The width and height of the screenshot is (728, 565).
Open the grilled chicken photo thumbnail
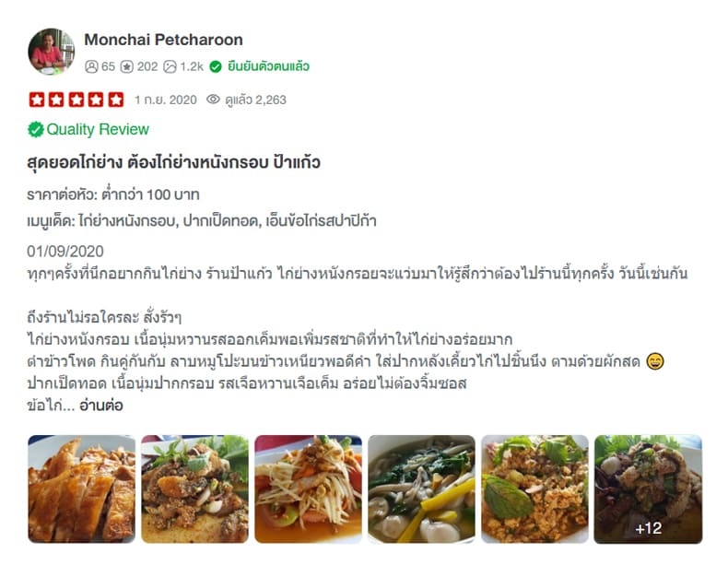pos(82,488)
